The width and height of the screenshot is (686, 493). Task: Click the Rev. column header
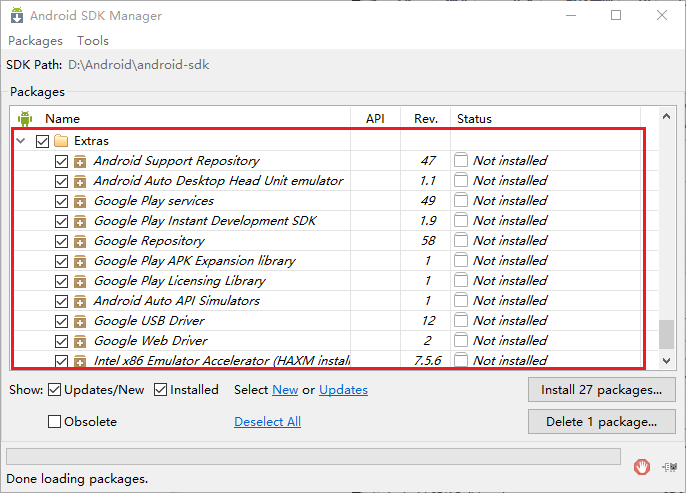pyautogui.click(x=426, y=119)
